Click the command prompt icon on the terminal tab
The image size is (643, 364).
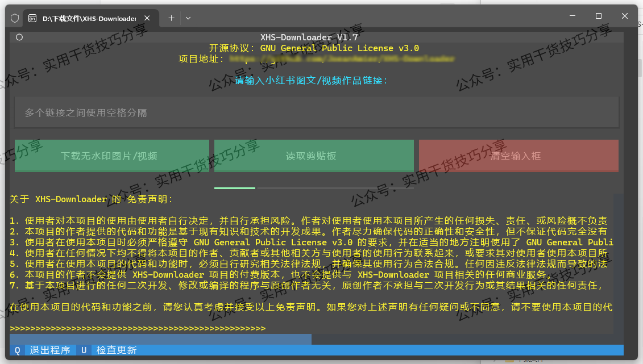(x=32, y=18)
